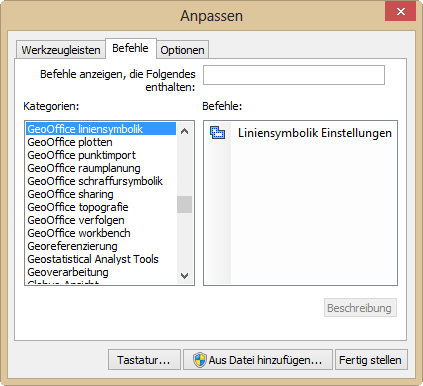Click the Beschreibung button

(360, 308)
